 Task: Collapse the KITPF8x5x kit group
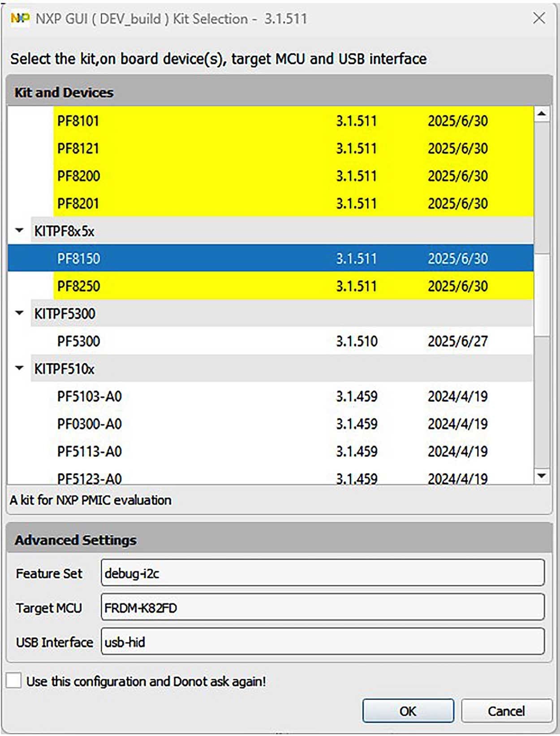[19, 231]
